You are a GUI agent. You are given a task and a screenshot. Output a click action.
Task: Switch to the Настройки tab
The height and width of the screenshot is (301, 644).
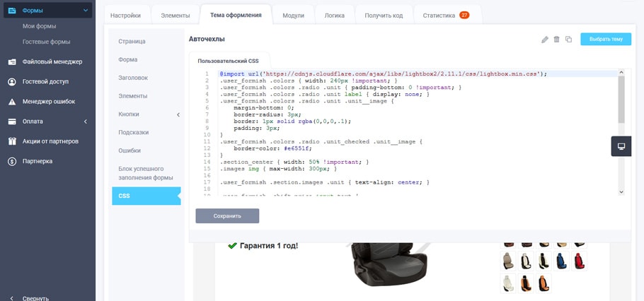click(x=125, y=16)
